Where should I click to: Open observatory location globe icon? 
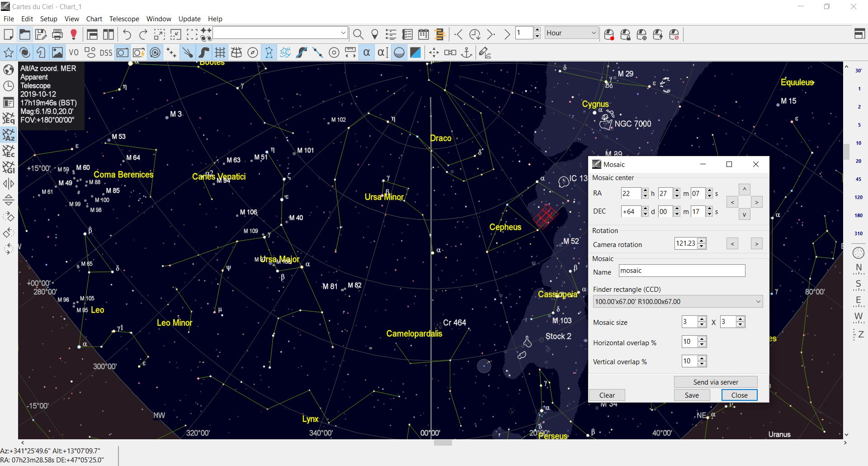point(9,70)
